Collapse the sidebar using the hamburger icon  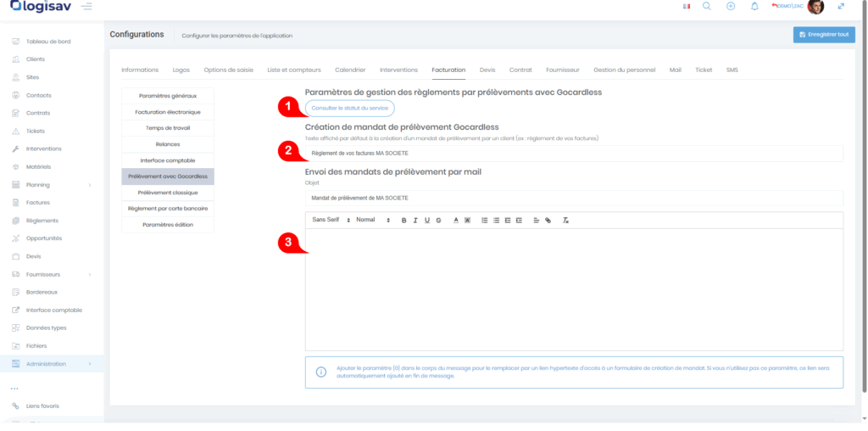coord(86,7)
